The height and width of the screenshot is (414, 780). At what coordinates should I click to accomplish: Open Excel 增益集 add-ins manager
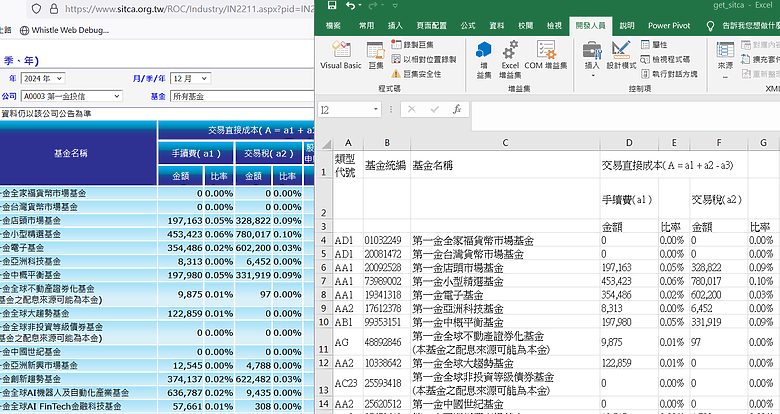(x=510, y=60)
